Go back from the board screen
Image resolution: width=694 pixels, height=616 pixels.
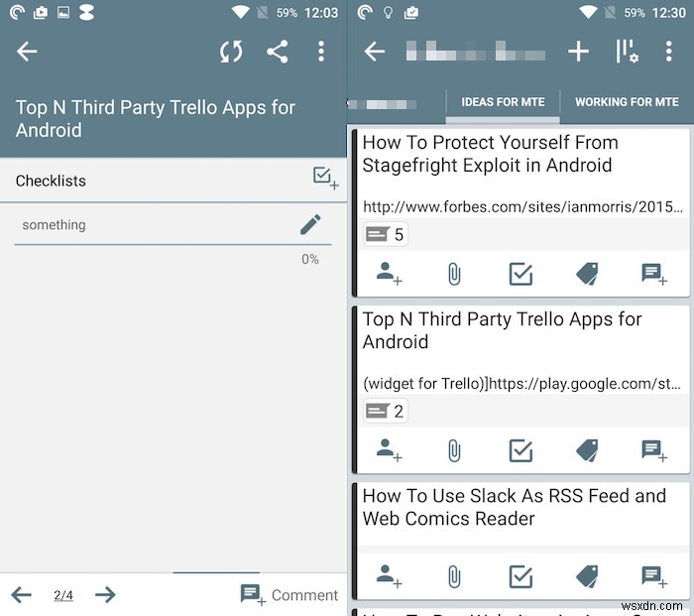coord(375,52)
